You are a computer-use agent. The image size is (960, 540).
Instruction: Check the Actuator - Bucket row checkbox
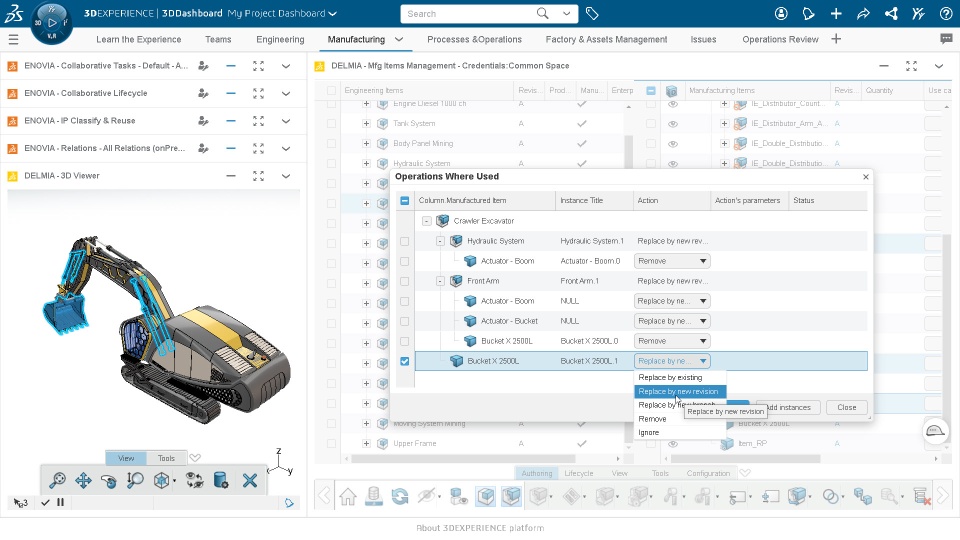click(405, 321)
